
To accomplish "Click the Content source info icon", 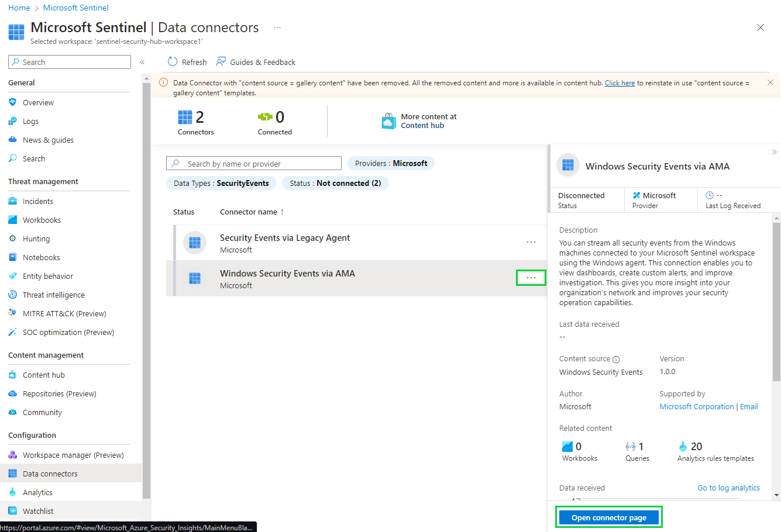I will click(616, 359).
